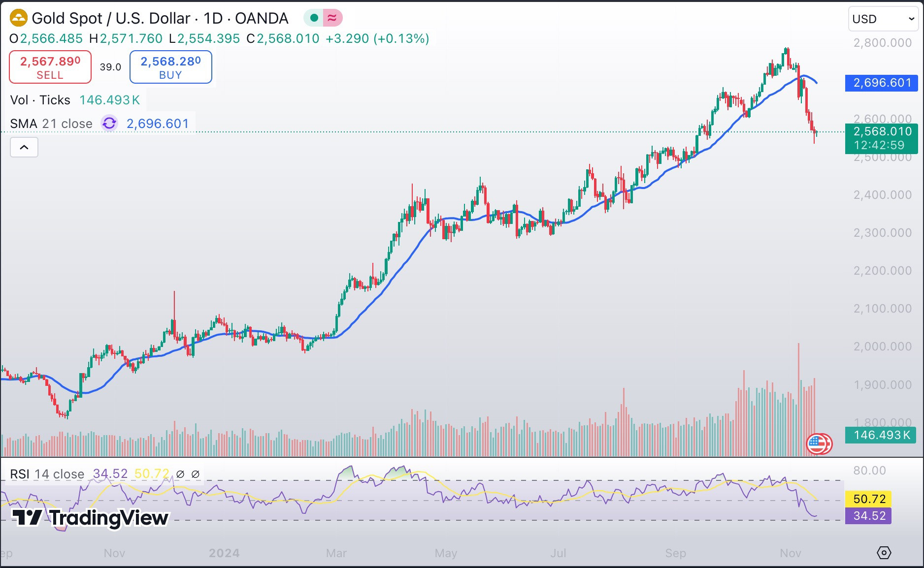Click the 2,000.000 price scale label
Viewport: 924px width, 568px height.
point(883,347)
